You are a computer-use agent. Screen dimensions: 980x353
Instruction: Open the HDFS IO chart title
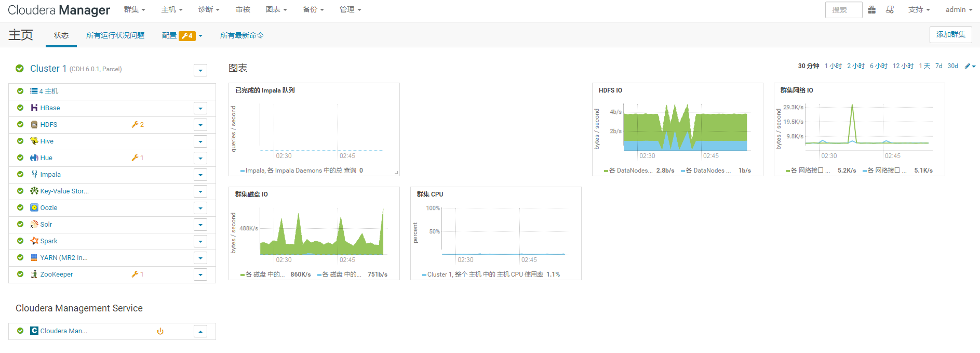610,90
